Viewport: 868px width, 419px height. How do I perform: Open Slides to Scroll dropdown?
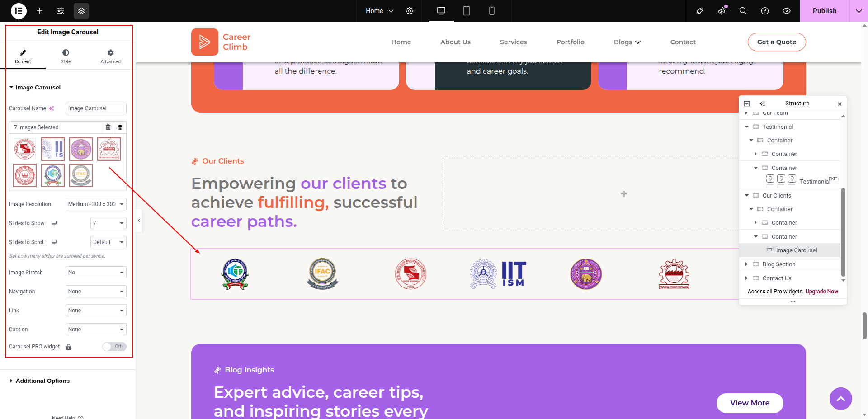pos(108,242)
